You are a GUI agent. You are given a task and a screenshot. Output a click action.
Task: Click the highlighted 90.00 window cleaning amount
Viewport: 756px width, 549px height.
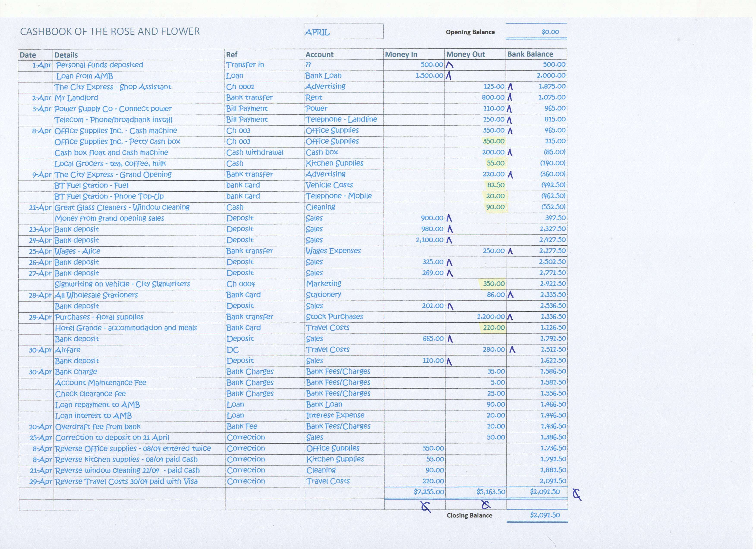point(496,207)
